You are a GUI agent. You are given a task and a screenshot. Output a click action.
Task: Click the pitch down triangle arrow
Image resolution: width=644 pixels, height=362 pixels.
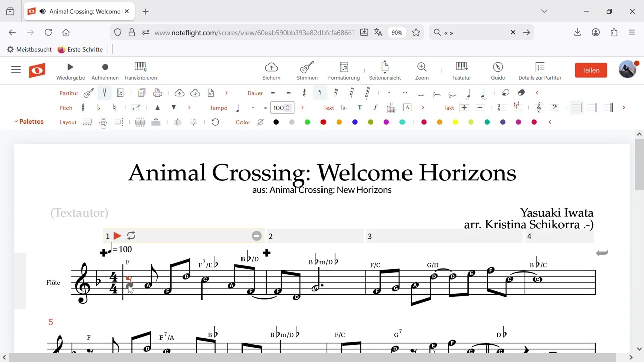[x=174, y=108]
